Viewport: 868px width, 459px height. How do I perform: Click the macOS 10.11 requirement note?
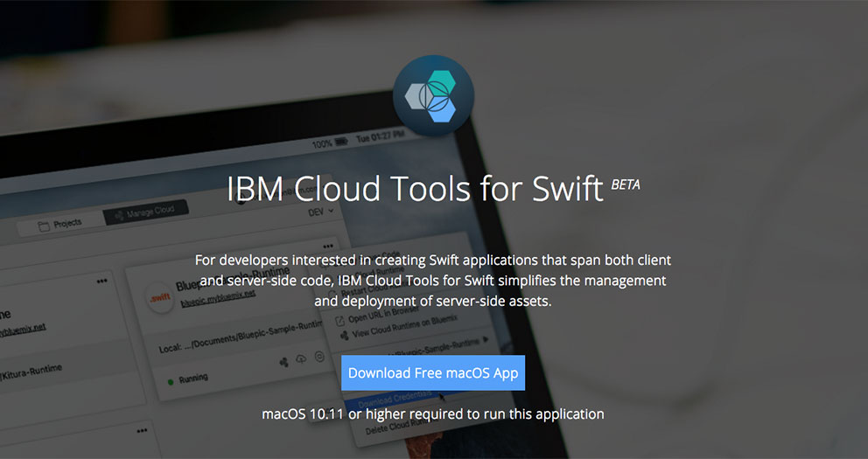[x=433, y=414]
